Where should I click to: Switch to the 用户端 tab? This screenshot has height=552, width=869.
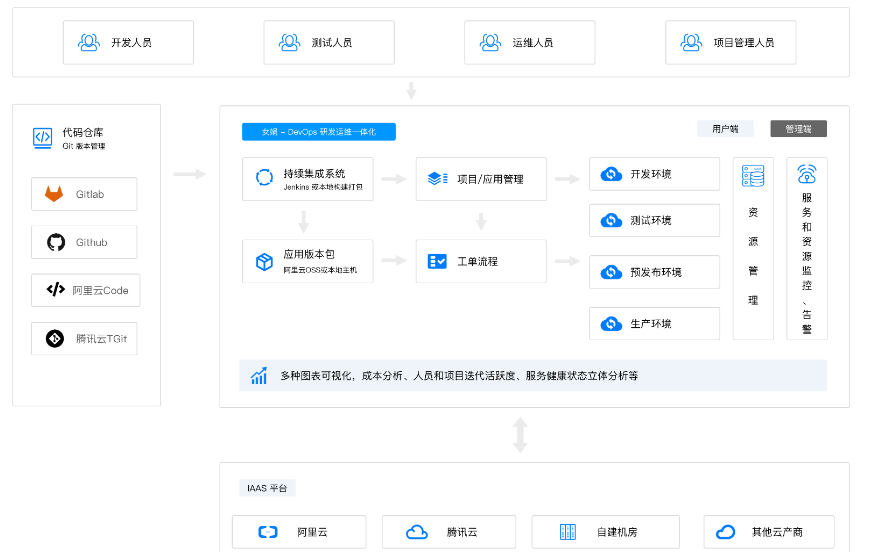point(725,129)
